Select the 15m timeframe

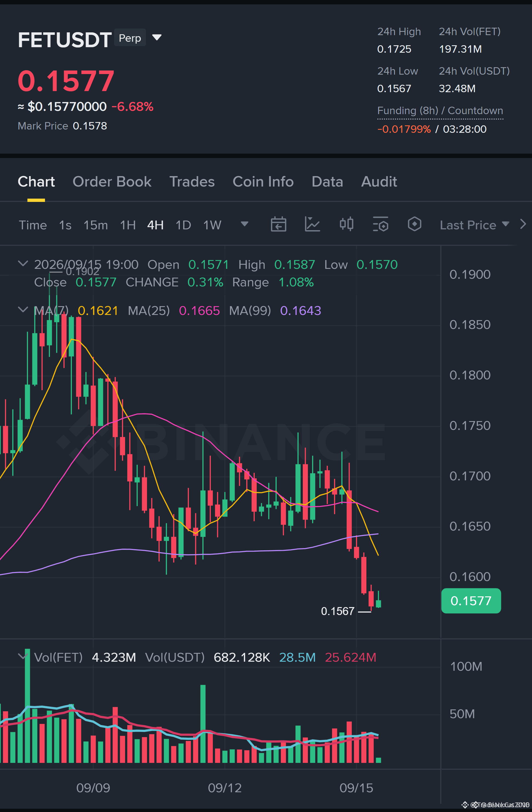coord(95,225)
